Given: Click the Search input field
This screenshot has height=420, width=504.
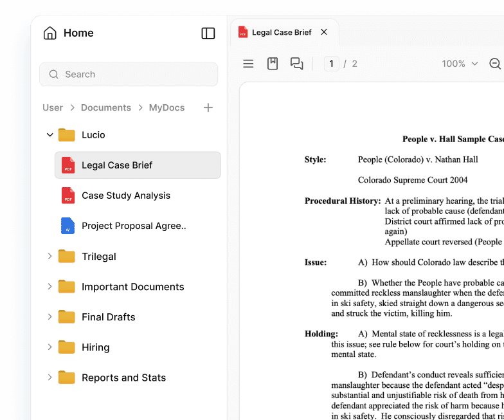Looking at the screenshot, I should 129,75.
